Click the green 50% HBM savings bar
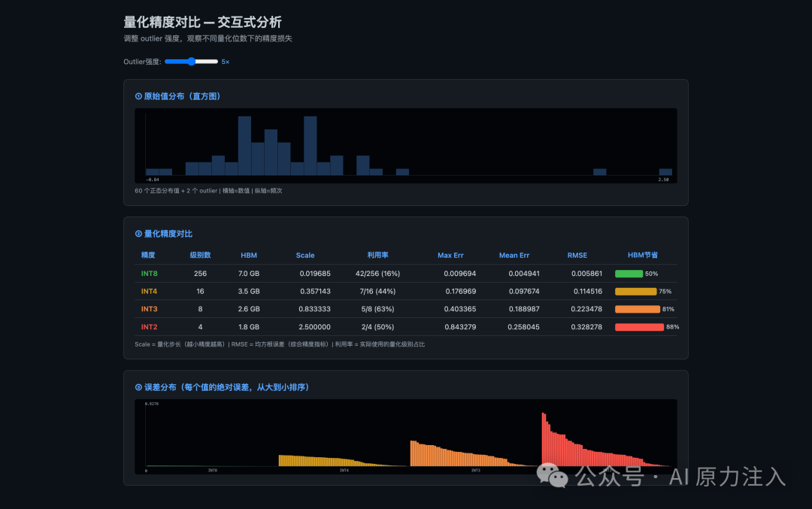812x509 pixels. tap(629, 274)
